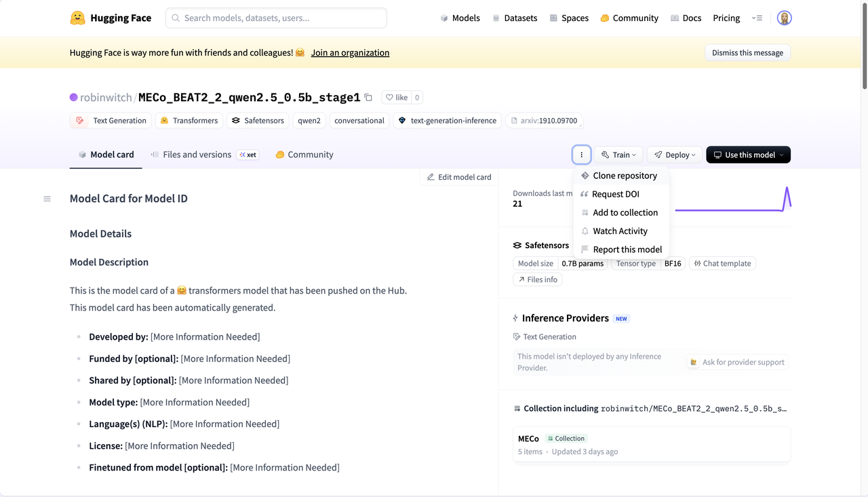
Task: Click the table of contents hamburger icon
Action: (47, 199)
